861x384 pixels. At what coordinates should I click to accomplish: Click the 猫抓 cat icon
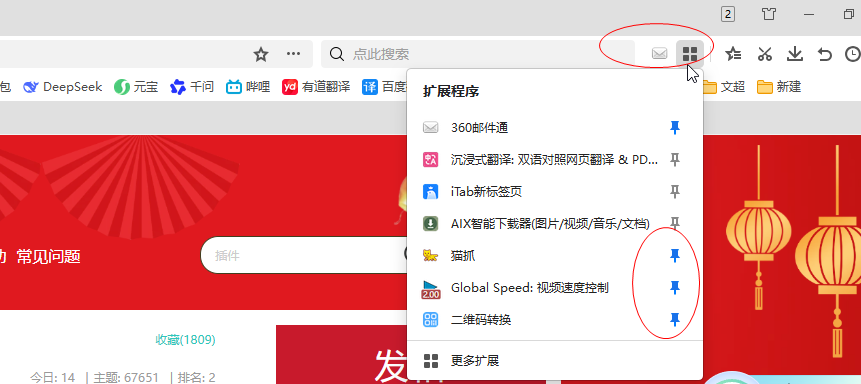tap(431, 255)
